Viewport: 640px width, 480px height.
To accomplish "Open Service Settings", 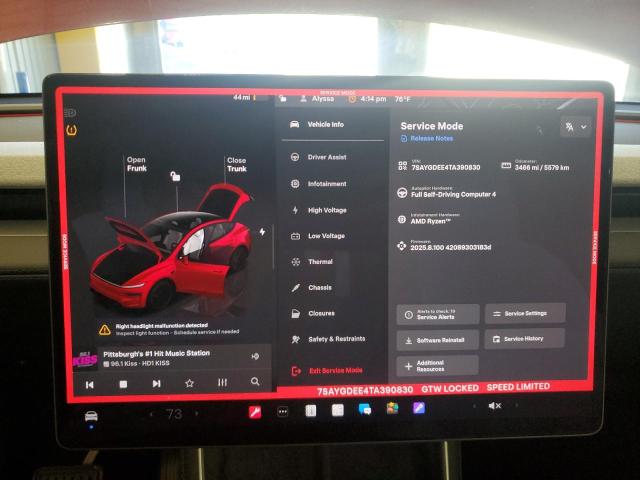I will point(525,313).
